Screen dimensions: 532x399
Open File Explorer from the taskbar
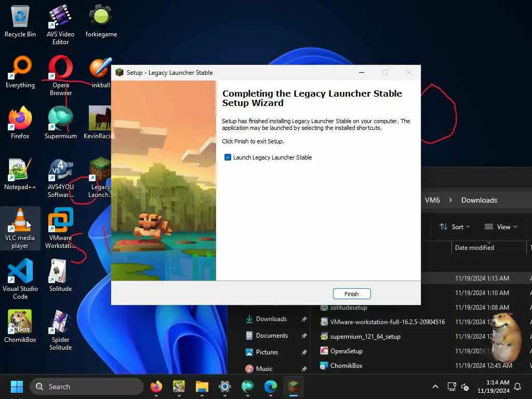[x=202, y=387]
